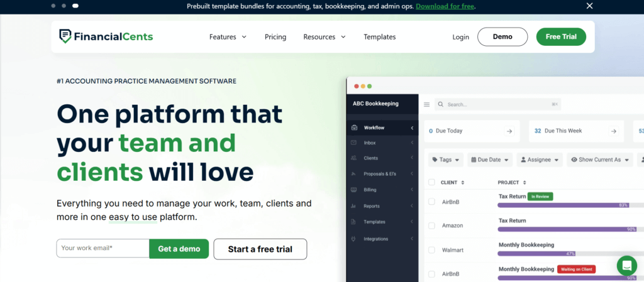Click the Workflow briefcase icon in sidebar
The image size is (644, 282).
(x=354, y=128)
